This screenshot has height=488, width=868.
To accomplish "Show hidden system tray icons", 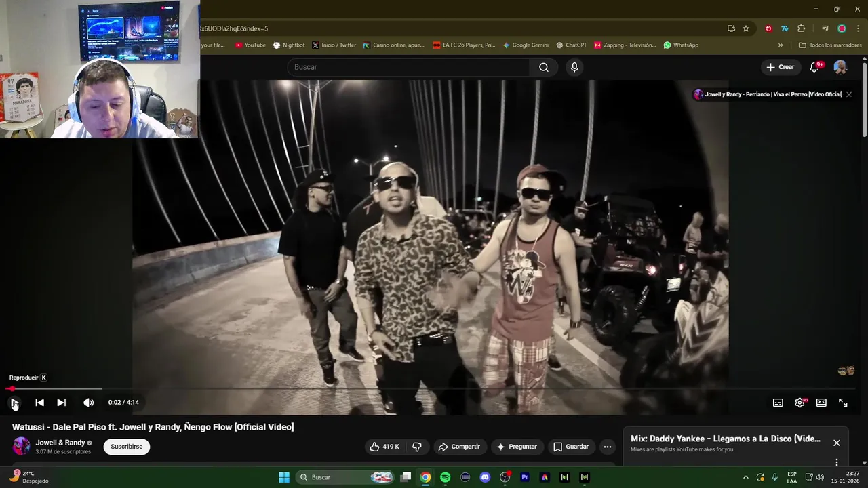I will (746, 477).
